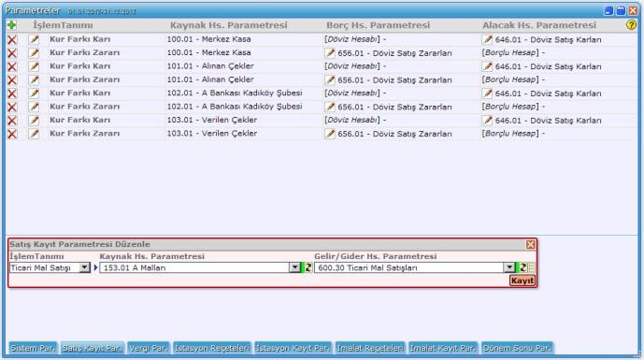This screenshot has height=360, width=644.
Task: Click inside the 600.30 Ticari Mal Satışları field
Action: [x=409, y=268]
